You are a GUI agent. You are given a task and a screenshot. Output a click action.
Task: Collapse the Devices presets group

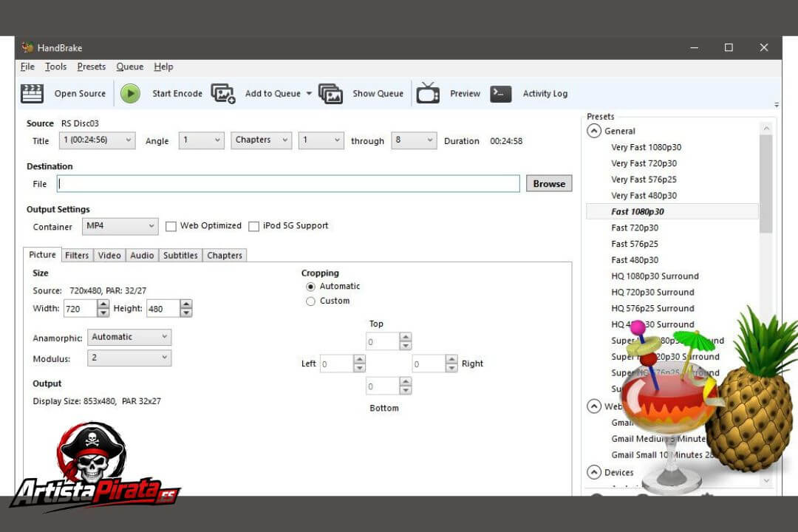point(594,472)
